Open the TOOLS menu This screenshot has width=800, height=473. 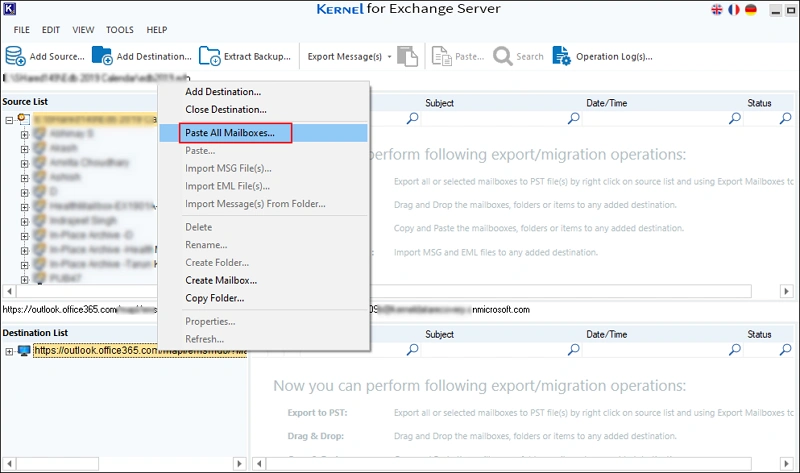click(x=120, y=30)
